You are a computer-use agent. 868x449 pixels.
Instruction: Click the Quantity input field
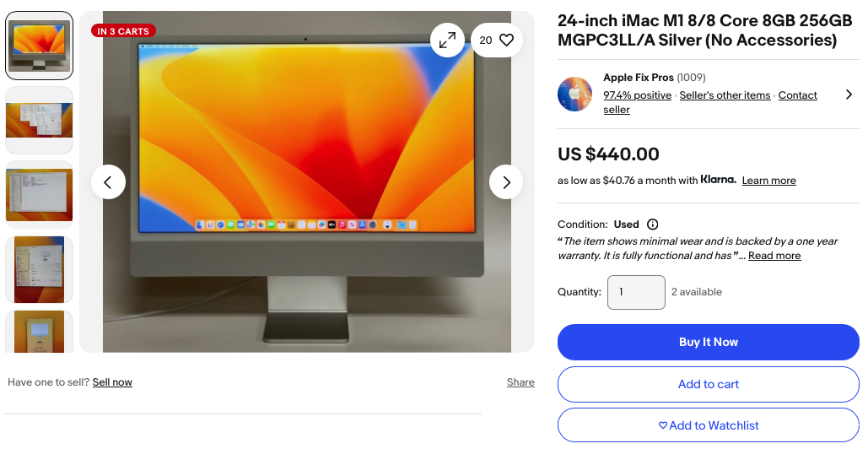(636, 292)
